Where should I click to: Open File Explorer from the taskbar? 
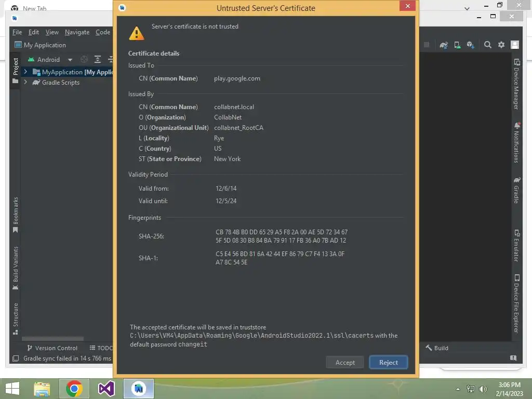point(42,389)
